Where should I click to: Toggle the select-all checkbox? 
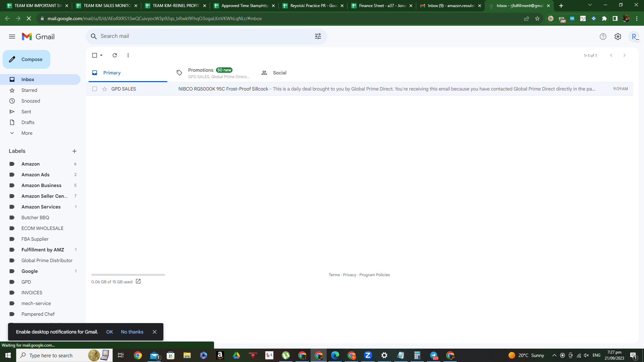[x=95, y=55]
